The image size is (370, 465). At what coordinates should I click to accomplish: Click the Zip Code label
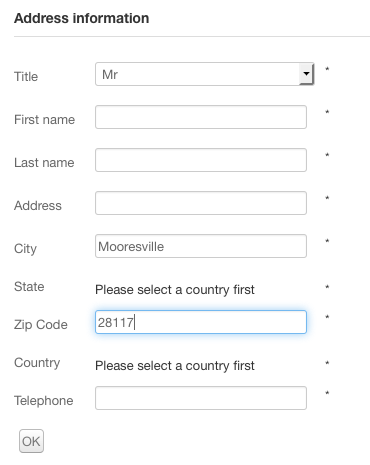41,325
